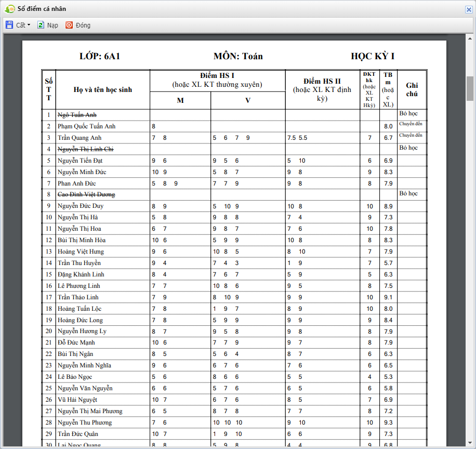Click the LỚP: 6A1 heading
Screen dimensions: 476x449
click(x=100, y=56)
